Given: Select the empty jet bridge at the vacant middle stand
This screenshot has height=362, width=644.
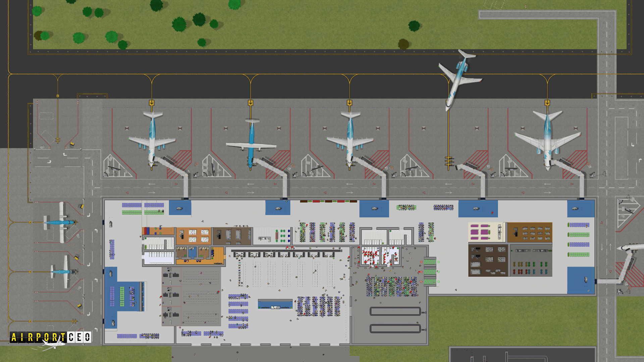Looking at the screenshot, I should (470, 169).
